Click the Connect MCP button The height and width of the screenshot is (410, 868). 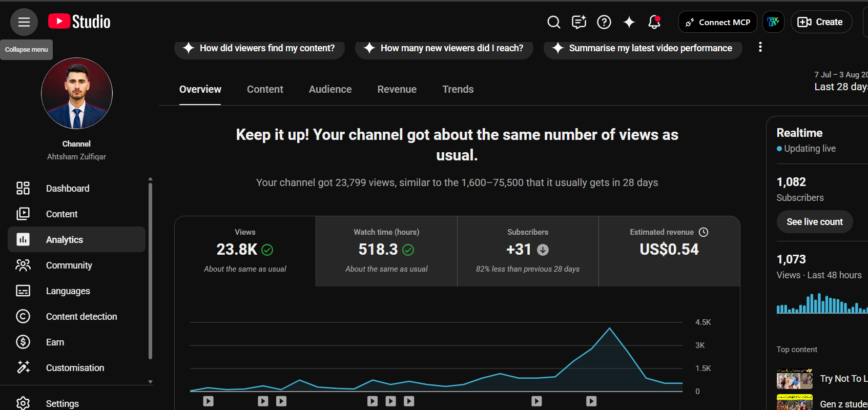coord(717,22)
